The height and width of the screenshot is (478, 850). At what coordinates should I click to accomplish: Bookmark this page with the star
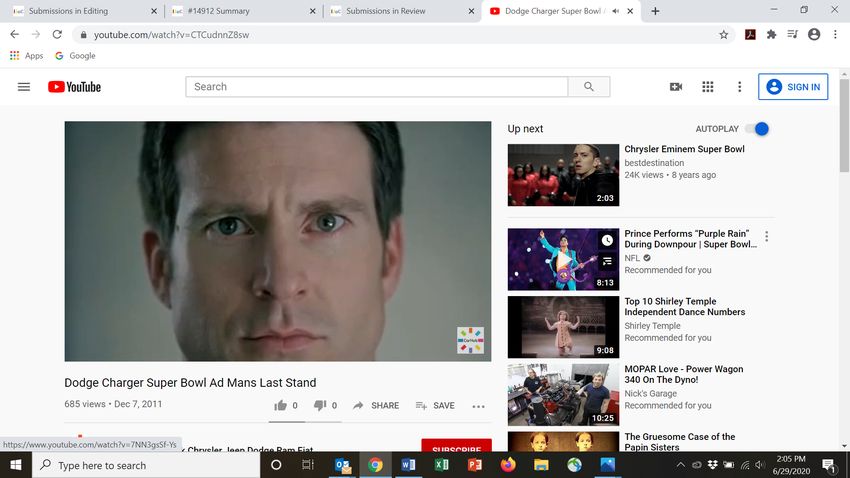coord(723,35)
